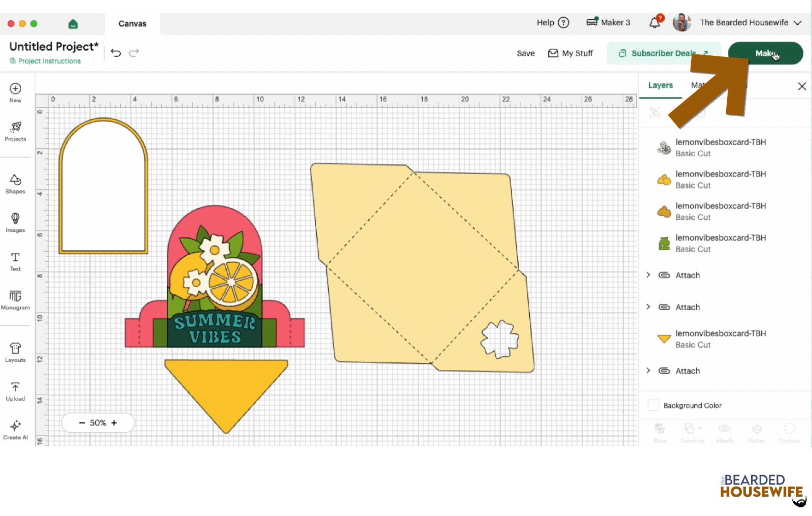Open the Maker 3 machine selector
Screen dimensions: 812x516
tap(608, 22)
